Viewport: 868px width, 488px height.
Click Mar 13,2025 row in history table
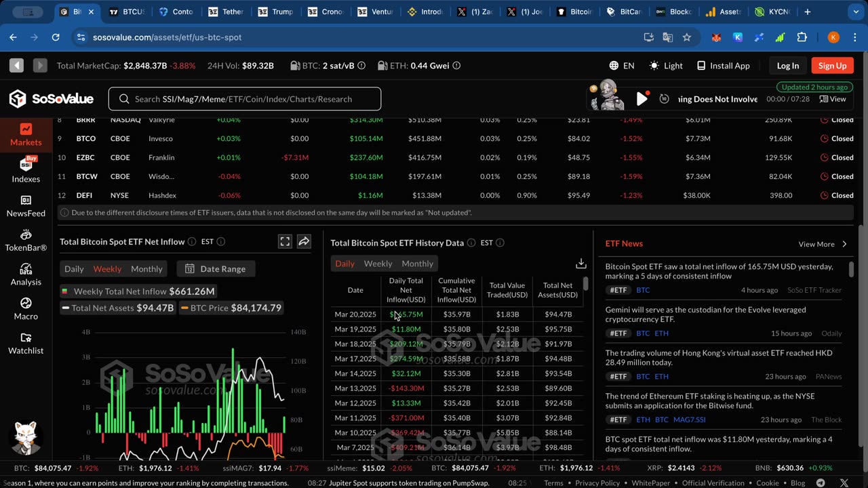click(457, 388)
